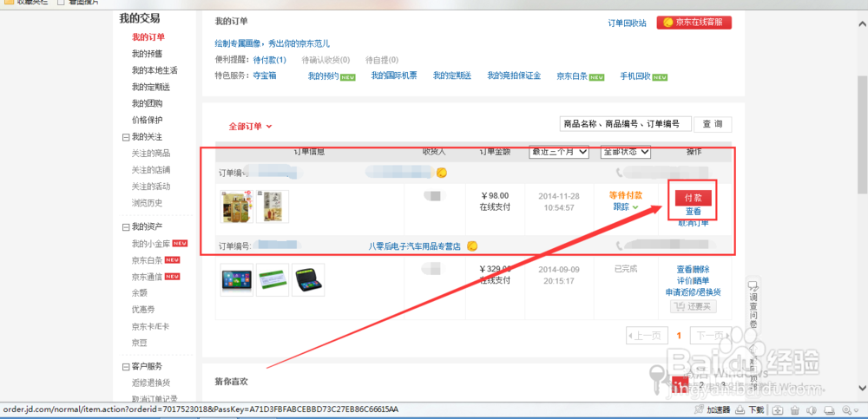Click the 评价晒单 link
Viewport: 868px width, 419px height.
tap(693, 281)
